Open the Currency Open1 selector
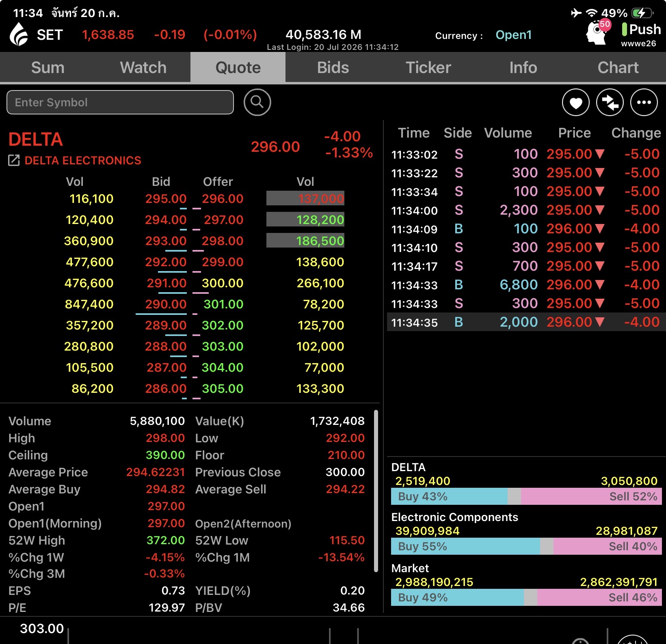The height and width of the screenshot is (644, 666). [x=513, y=35]
